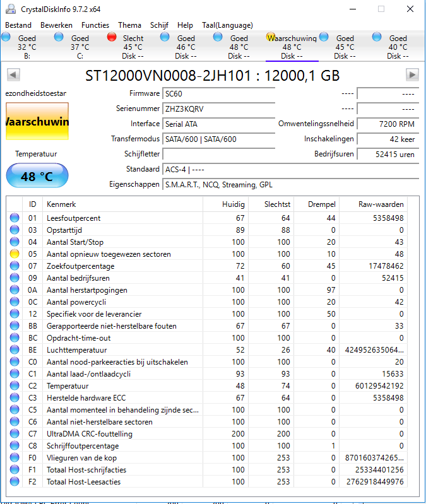Open the Functies menu

point(95,25)
